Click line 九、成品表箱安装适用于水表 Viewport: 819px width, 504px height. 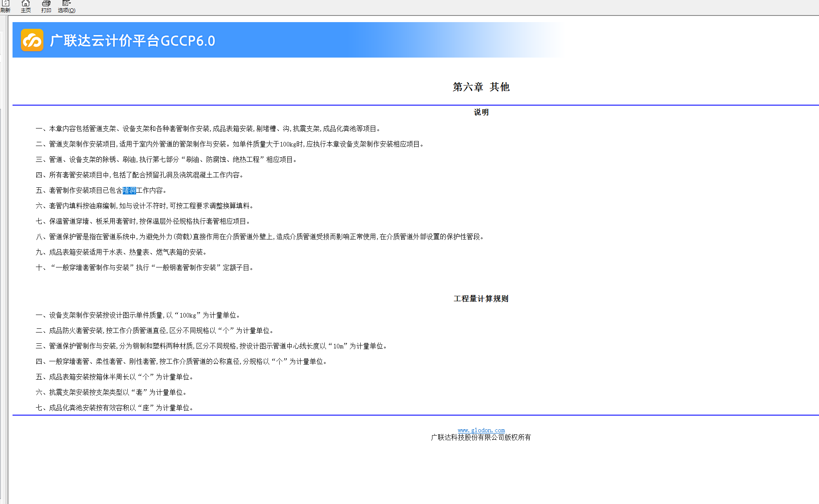pos(121,252)
